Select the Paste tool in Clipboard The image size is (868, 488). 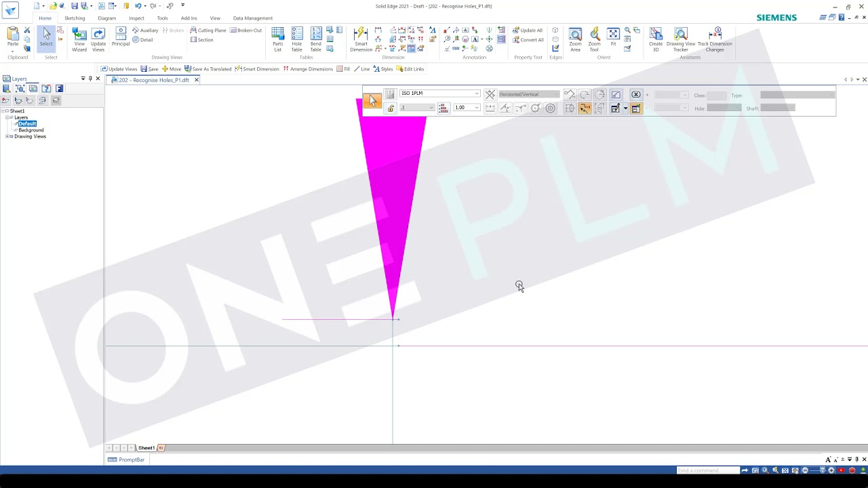pyautogui.click(x=13, y=37)
